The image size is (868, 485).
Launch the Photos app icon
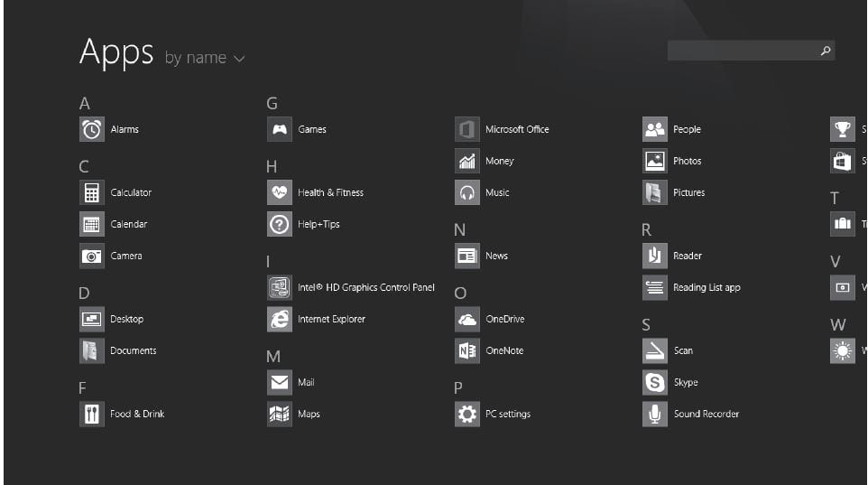click(x=655, y=162)
